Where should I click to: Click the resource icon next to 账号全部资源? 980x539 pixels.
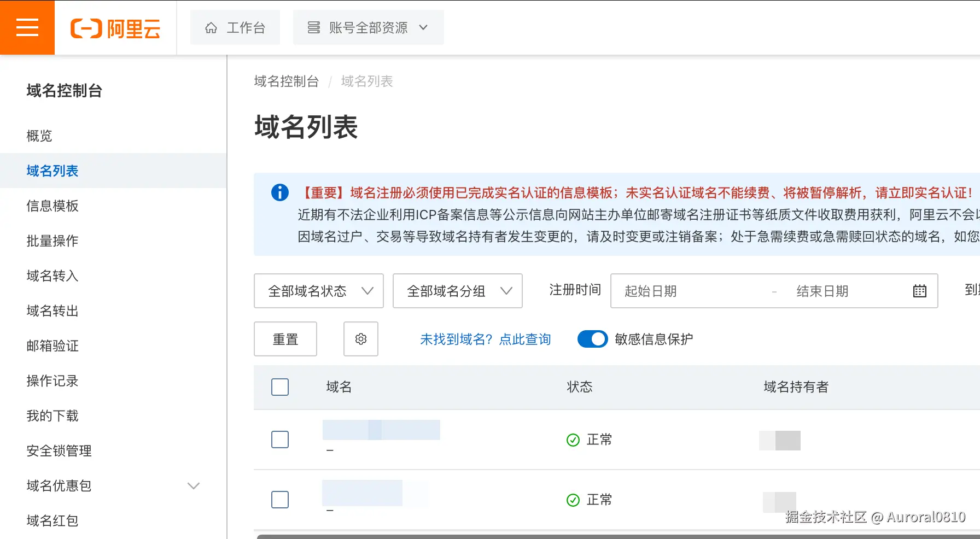click(x=313, y=27)
